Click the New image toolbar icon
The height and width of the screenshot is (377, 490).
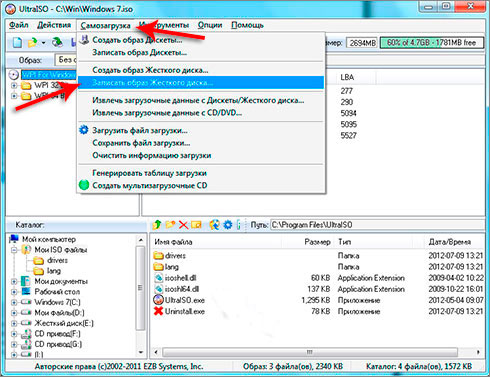coord(17,43)
